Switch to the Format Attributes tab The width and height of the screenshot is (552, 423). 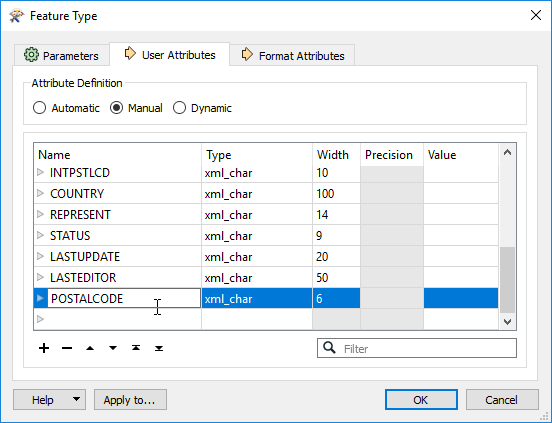click(292, 55)
